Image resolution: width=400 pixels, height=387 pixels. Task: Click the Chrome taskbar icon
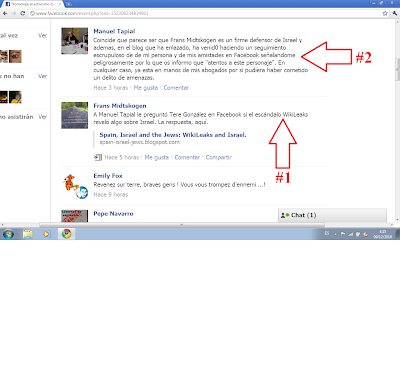[x=66, y=234]
